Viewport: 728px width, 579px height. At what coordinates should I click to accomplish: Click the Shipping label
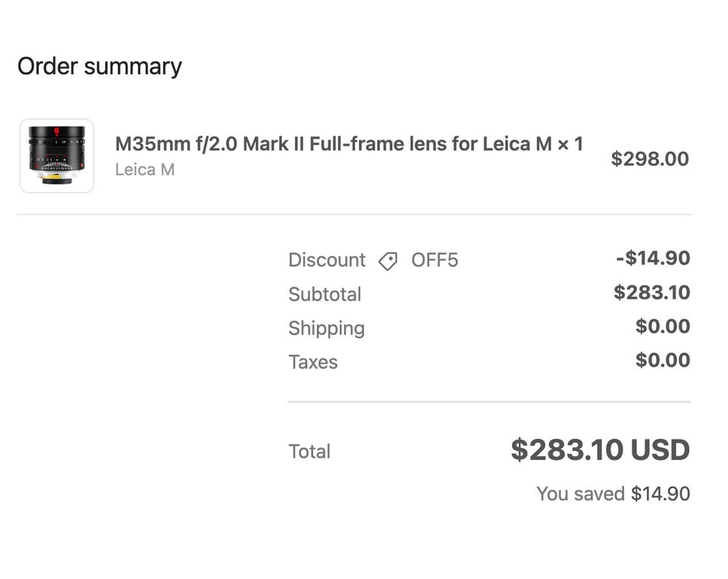coord(326,328)
